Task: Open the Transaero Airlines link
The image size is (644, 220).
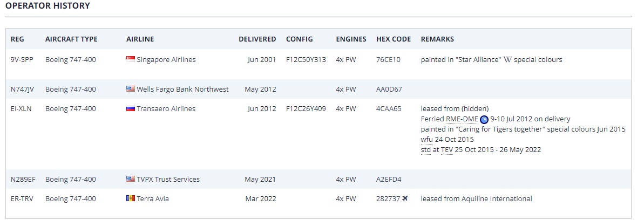Action: pos(166,108)
